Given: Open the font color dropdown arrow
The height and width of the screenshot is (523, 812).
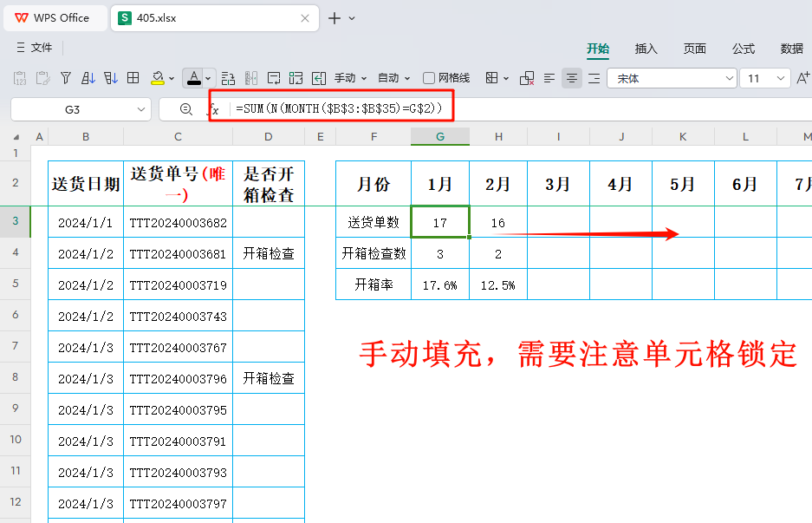Looking at the screenshot, I should 208,79.
